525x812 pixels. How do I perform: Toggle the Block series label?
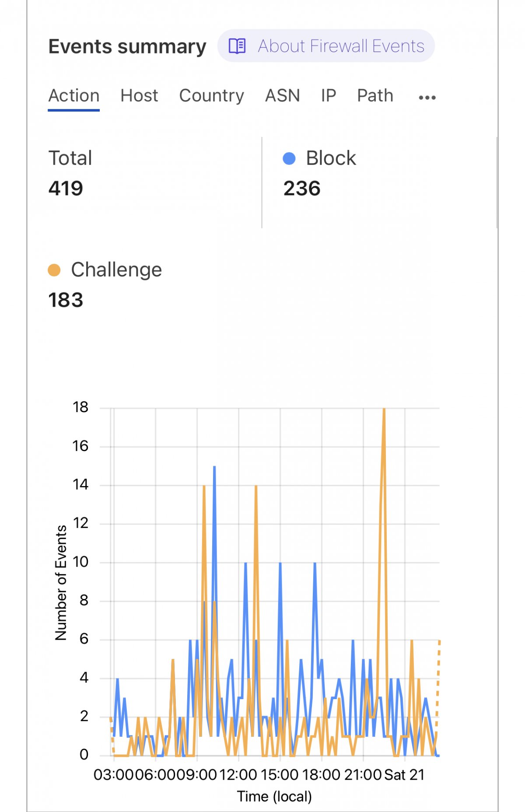tap(331, 158)
